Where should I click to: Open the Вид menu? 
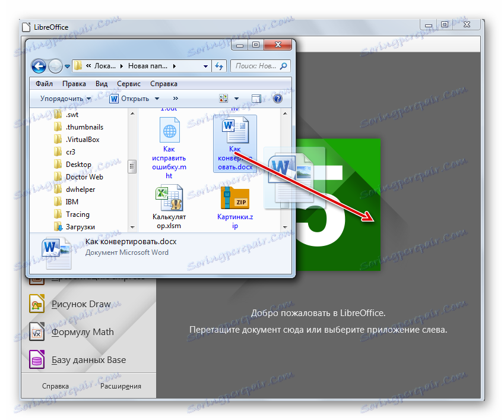coord(102,84)
